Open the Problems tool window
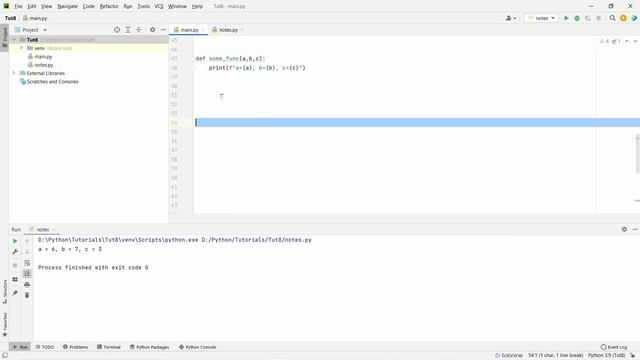 coord(76,347)
